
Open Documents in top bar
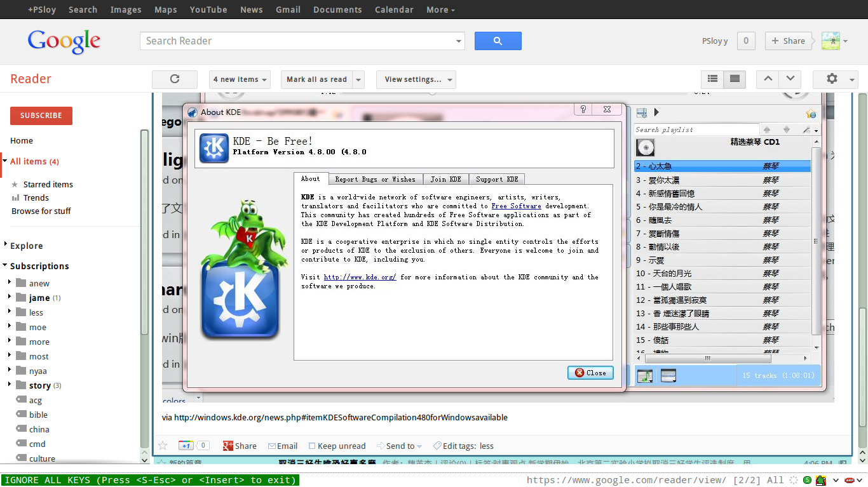pyautogui.click(x=337, y=10)
